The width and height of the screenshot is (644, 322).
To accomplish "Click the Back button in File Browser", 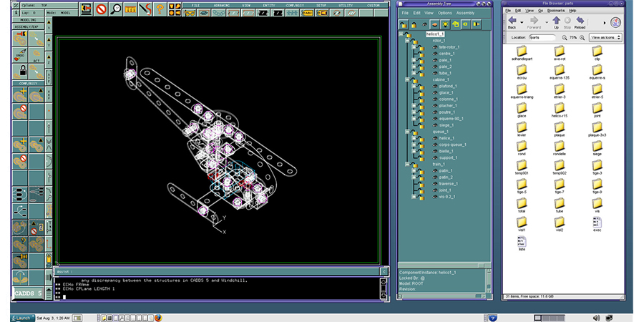I will tap(512, 24).
